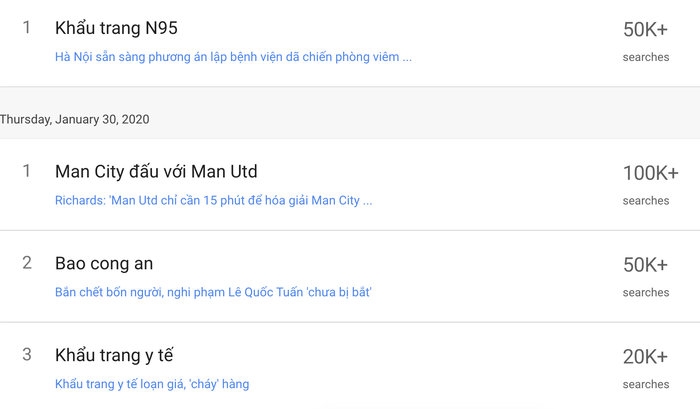Select rank number 3 beside Khẩu trang y tế
Viewport: 700px width, 409px height.
tap(27, 355)
